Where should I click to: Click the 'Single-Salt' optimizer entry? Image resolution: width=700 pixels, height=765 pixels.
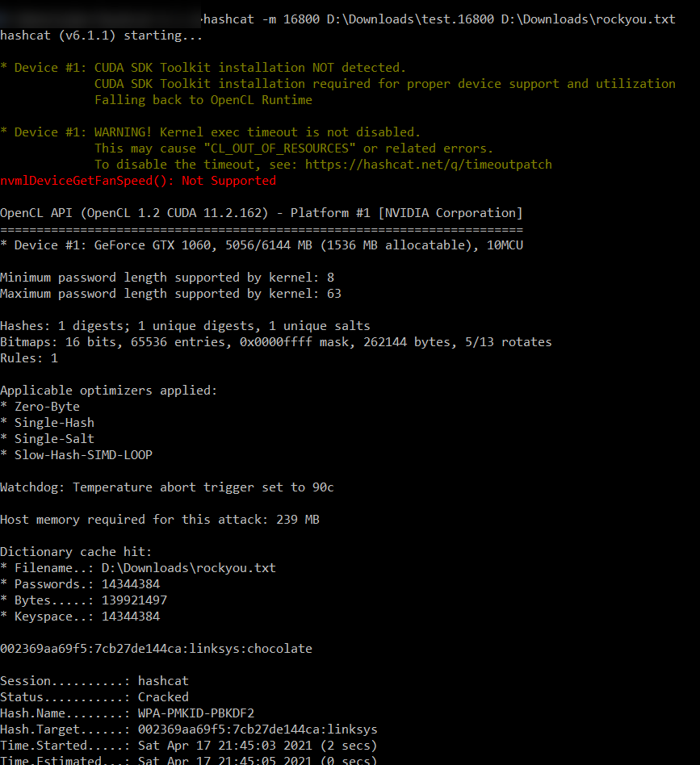coord(48,439)
